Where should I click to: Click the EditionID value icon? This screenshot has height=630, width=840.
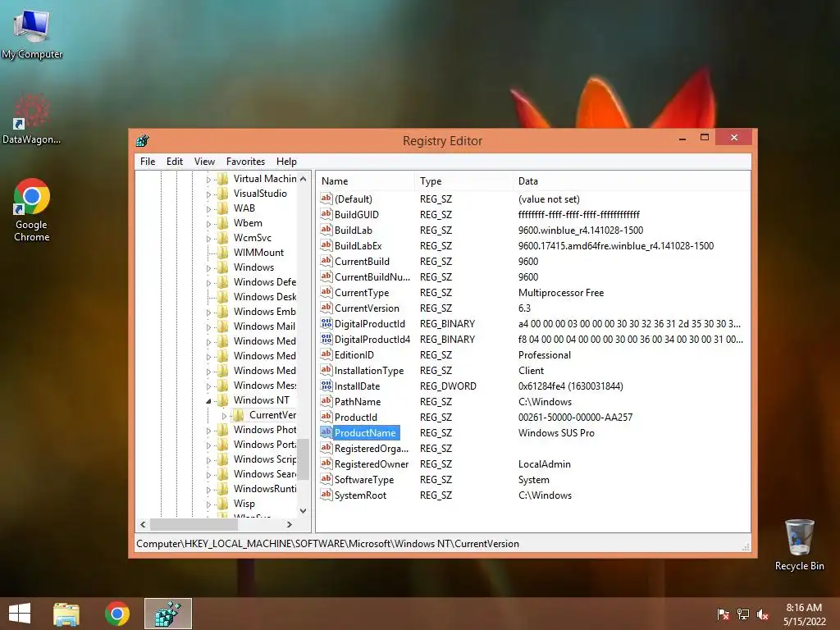(x=326, y=354)
